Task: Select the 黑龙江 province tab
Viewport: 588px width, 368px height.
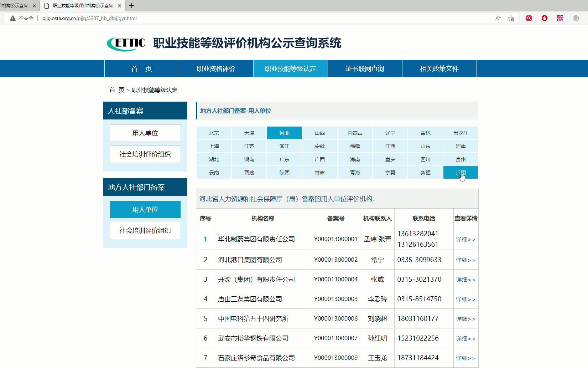Action: coord(461,133)
